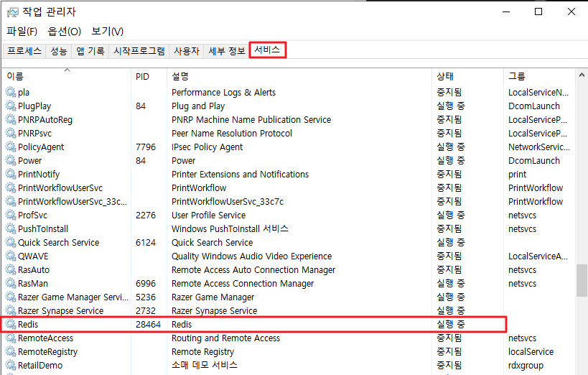Viewport: 588px width, 375px height.
Task: Click the gear icon beside Razer Synapse Service
Action: (11, 310)
